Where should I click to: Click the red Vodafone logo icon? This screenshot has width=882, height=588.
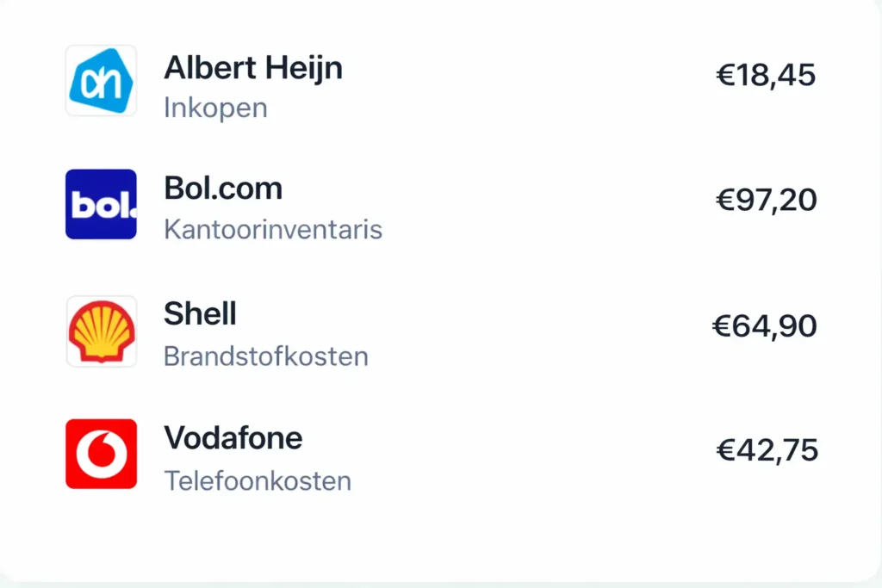click(x=101, y=454)
